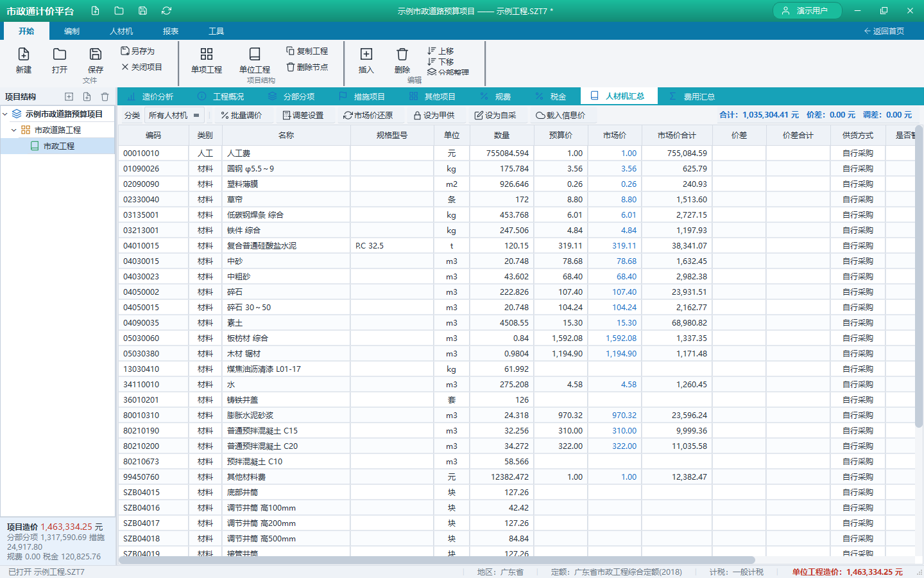Image resolution: width=924 pixels, height=578 pixels.
Task: Collapse the 示例市政道路预算项目 tree node
Action: pos(5,114)
